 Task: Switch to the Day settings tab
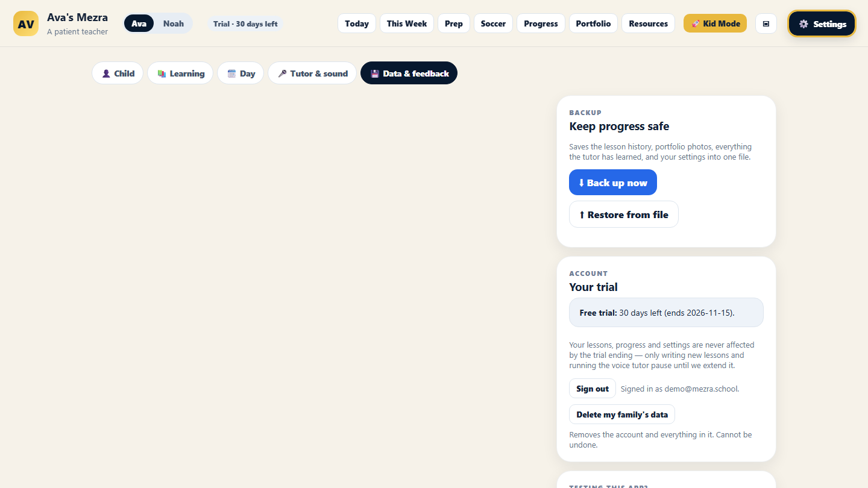point(241,74)
